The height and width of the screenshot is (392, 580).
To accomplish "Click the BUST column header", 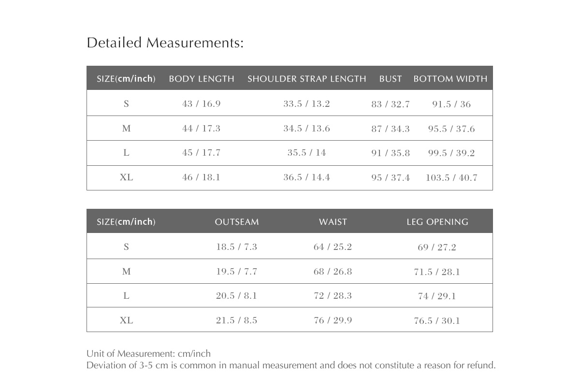I will (391, 79).
